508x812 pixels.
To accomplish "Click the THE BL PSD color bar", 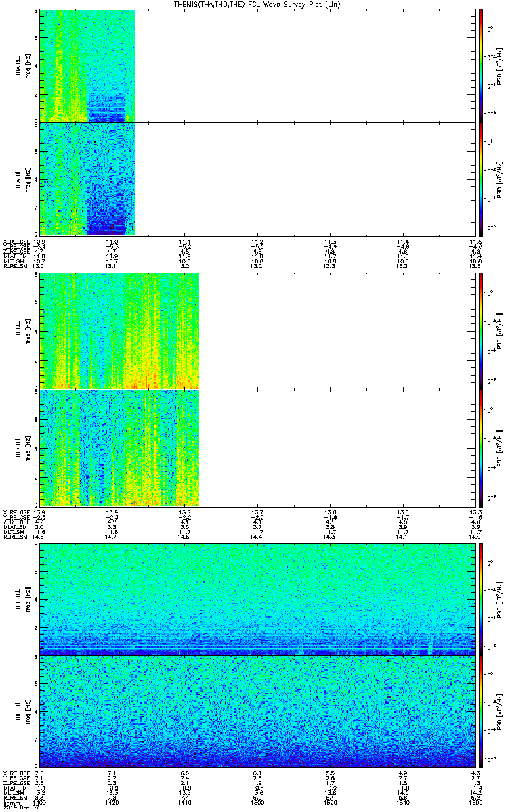I will (482, 599).
